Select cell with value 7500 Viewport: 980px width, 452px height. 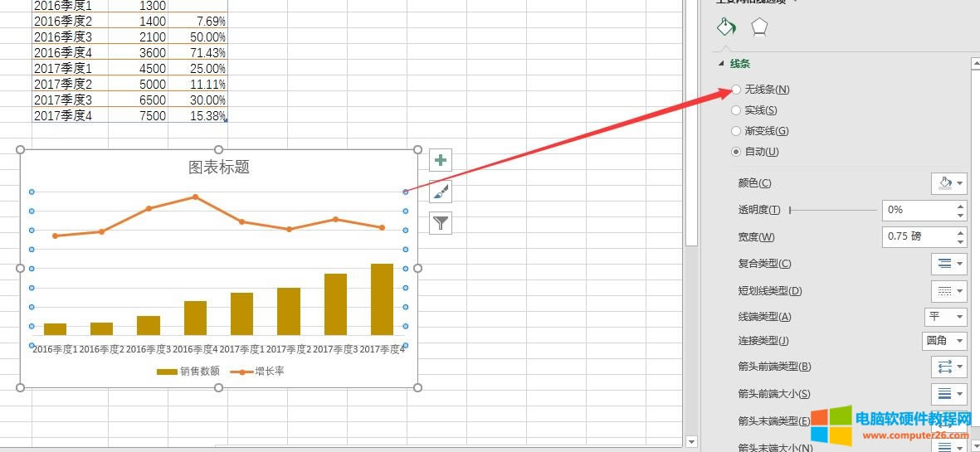pyautogui.click(x=138, y=115)
